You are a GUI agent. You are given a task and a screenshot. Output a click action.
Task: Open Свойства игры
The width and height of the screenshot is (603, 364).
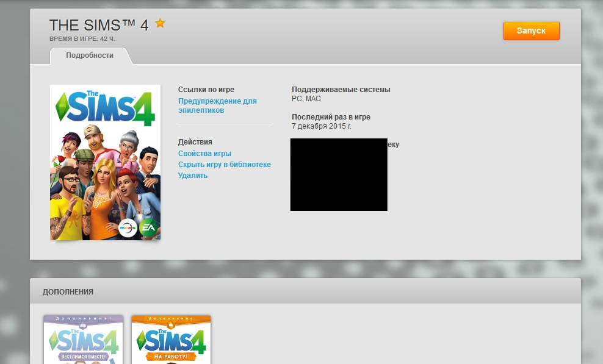tap(204, 154)
